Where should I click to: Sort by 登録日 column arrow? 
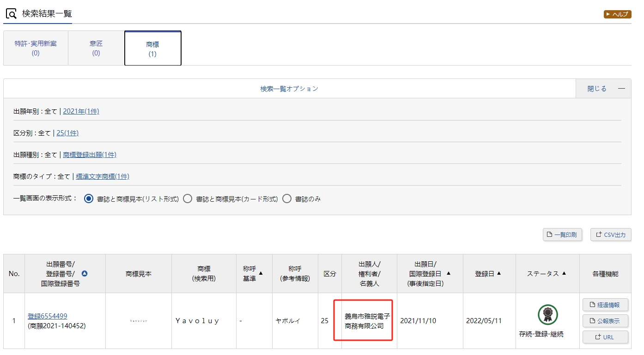click(x=499, y=274)
